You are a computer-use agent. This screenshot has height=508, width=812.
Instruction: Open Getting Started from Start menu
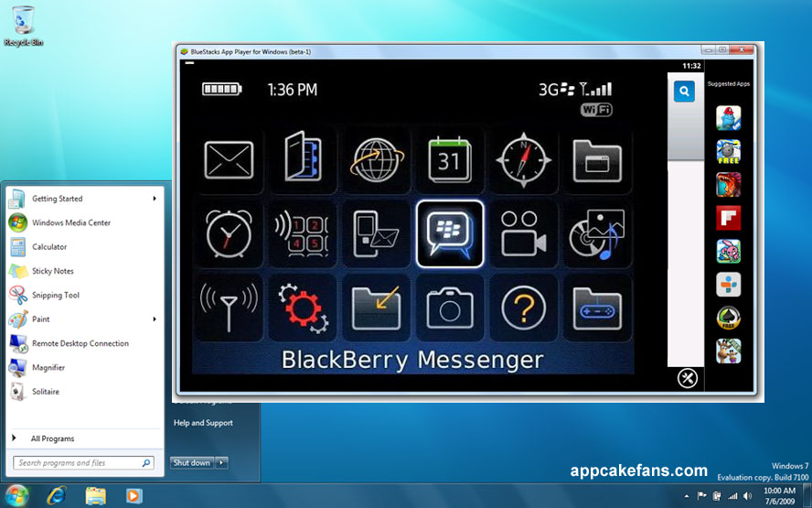coord(83,199)
